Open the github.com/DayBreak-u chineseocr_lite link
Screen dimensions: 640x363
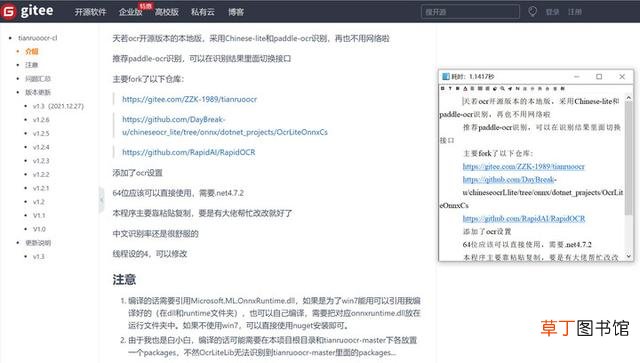pos(224,126)
